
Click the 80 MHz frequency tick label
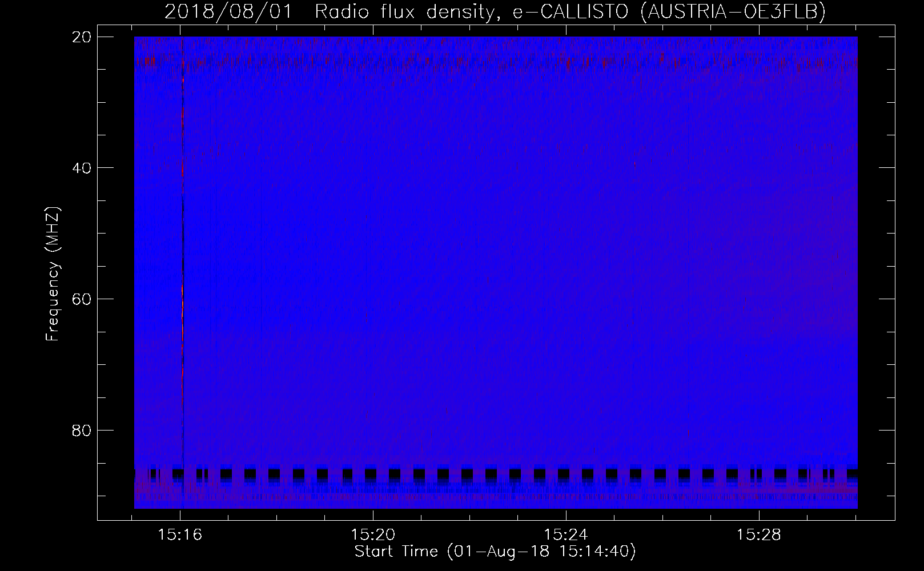tap(81, 430)
